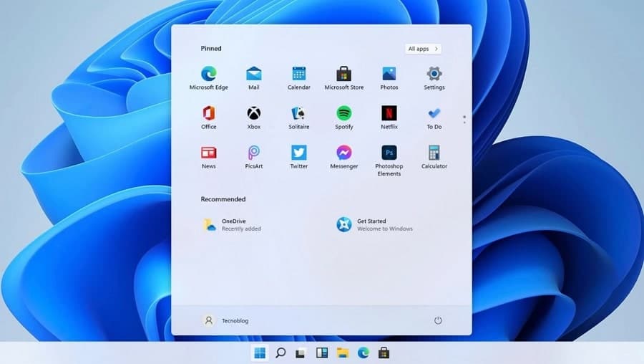Click the Pinned section heading

tap(211, 49)
